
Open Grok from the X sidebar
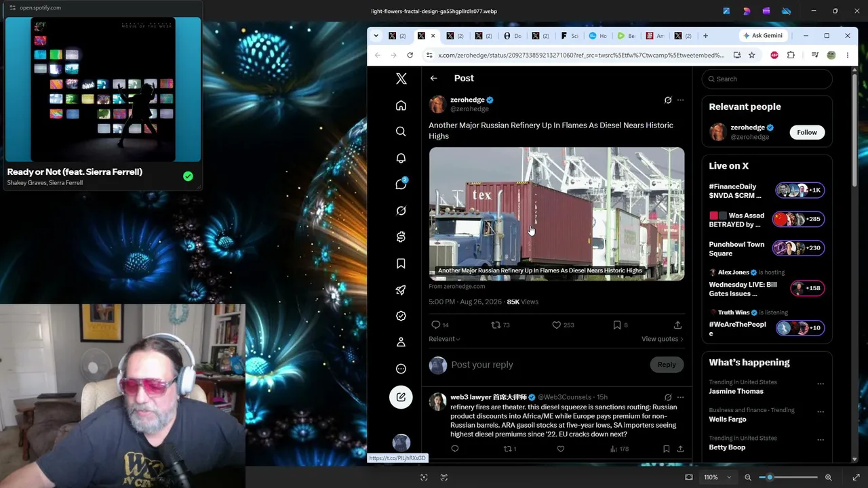pos(401,211)
